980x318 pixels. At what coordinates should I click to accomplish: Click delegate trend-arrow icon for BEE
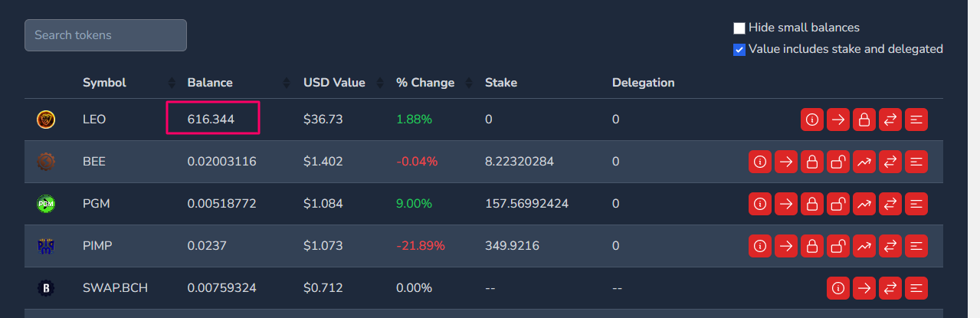pos(864,162)
